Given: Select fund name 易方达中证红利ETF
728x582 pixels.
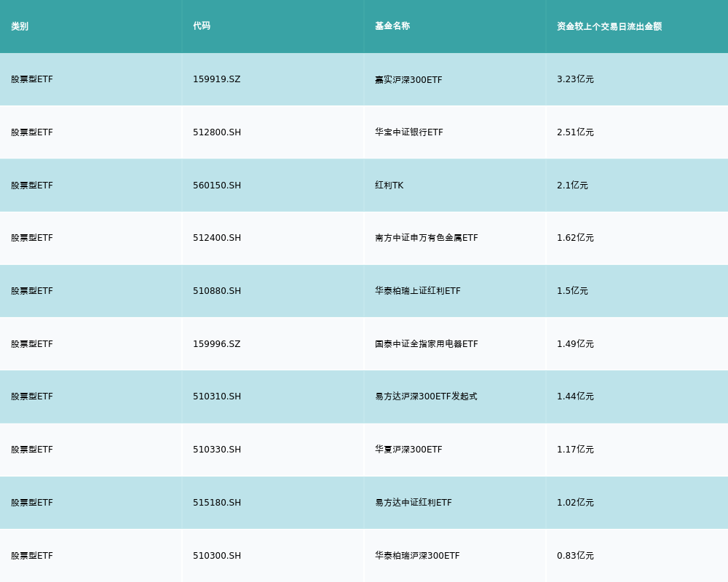Looking at the screenshot, I should pos(414,503).
